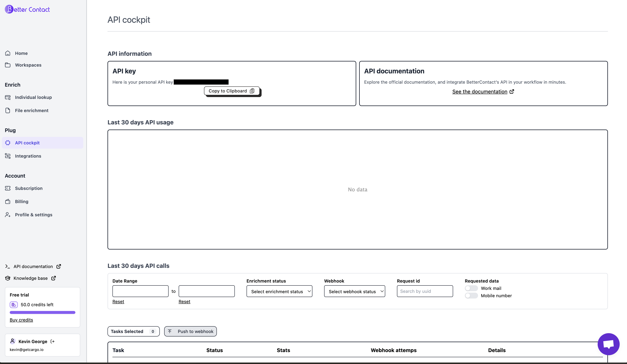This screenshot has height=364, width=627.
Task: Click kevin@getcargo.io email text
Action: [27, 350]
